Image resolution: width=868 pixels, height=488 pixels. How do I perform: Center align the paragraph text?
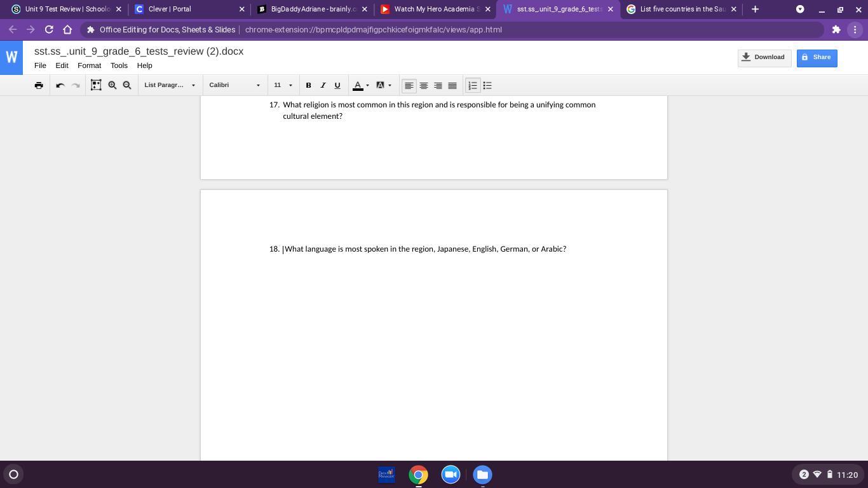[424, 85]
